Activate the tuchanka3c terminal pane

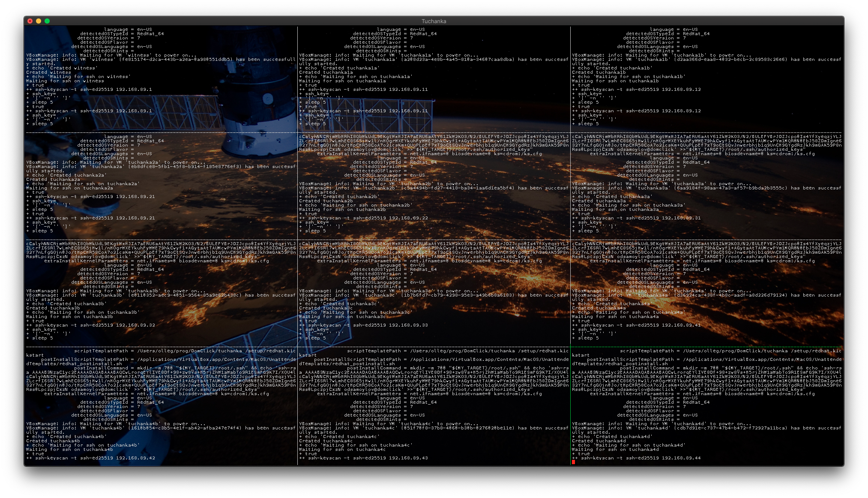tap(434, 294)
